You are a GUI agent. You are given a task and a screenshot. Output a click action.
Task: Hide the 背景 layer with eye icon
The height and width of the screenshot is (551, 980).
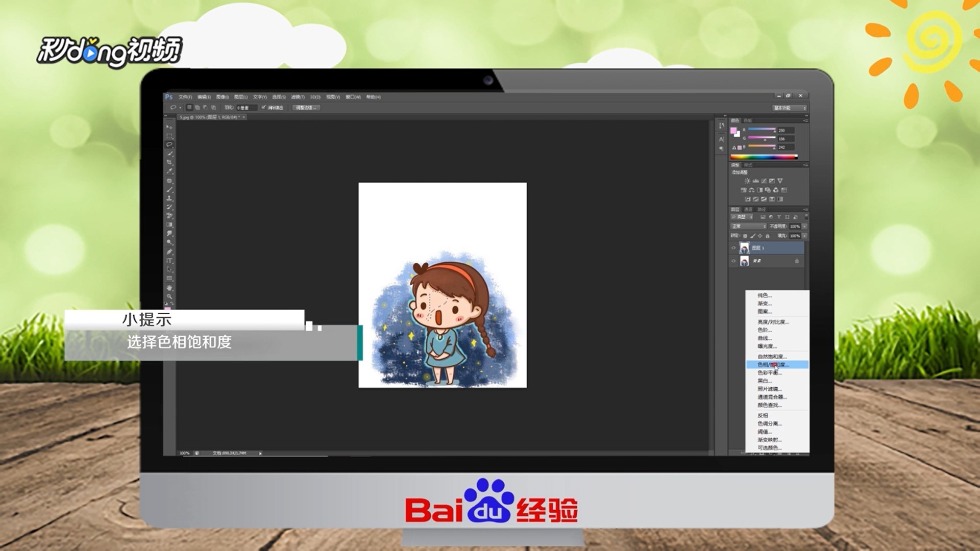(x=733, y=261)
